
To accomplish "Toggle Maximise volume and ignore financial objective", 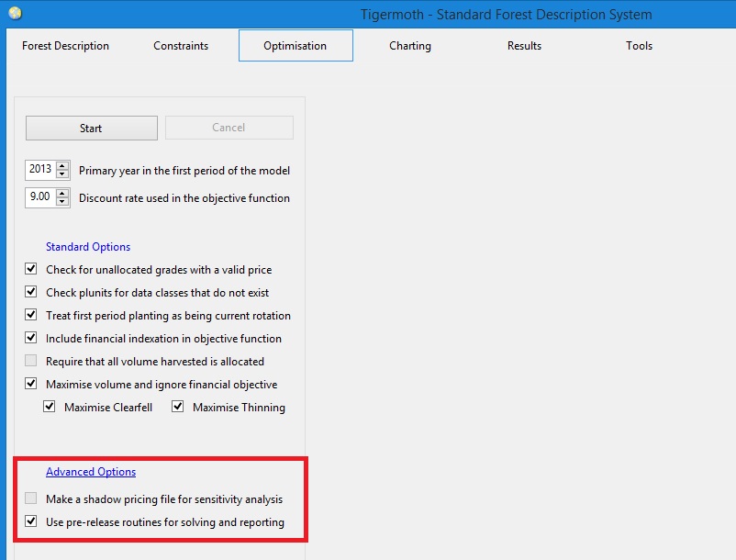I will coord(31,384).
